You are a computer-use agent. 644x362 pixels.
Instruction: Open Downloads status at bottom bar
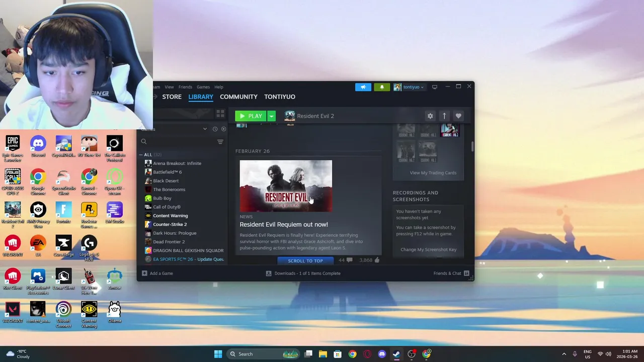click(x=303, y=274)
